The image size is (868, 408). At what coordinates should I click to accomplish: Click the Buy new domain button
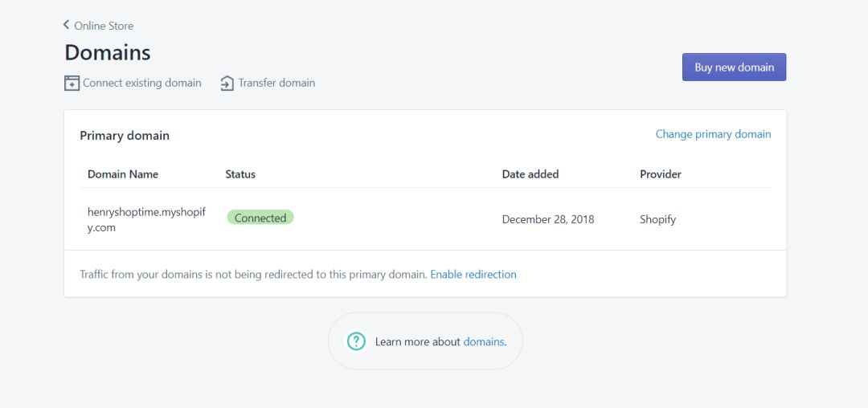click(734, 67)
